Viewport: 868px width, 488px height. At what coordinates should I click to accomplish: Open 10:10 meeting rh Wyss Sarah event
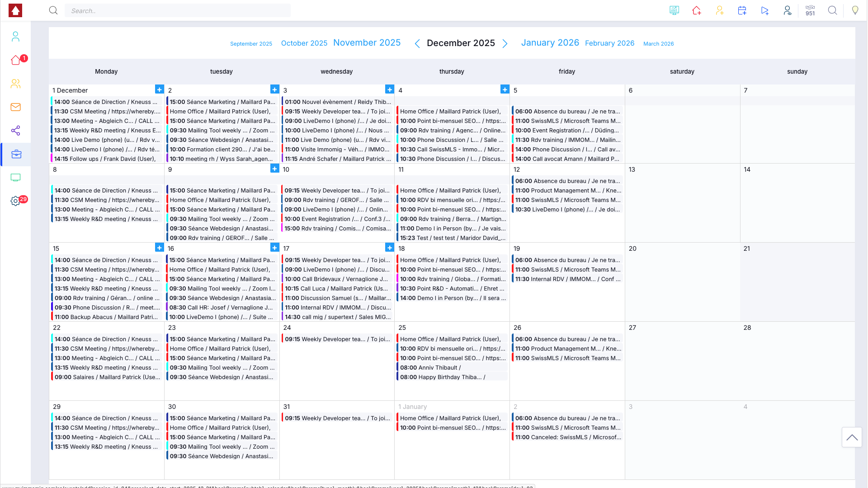tap(222, 159)
